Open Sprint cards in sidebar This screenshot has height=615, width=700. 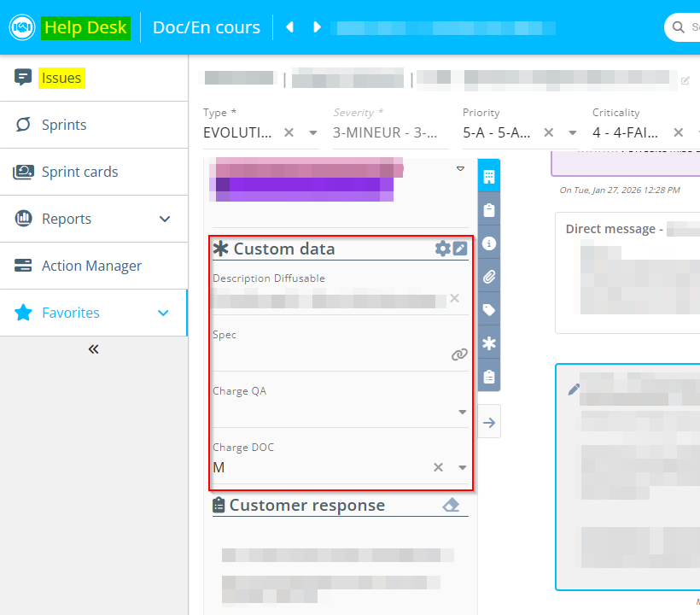80,172
